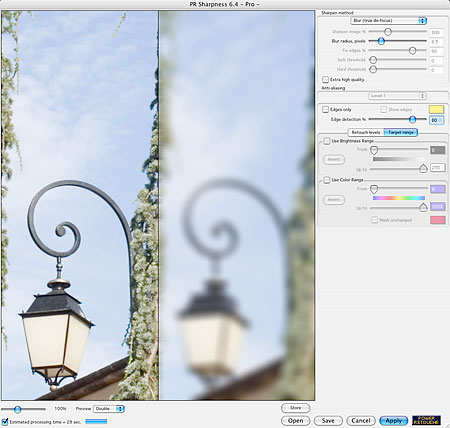
Task: Click Invert button under Brightness Range
Action: pyautogui.click(x=334, y=159)
